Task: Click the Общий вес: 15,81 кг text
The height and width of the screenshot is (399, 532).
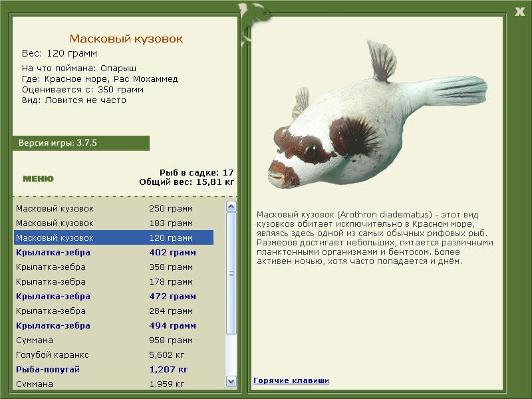Action: [x=187, y=182]
